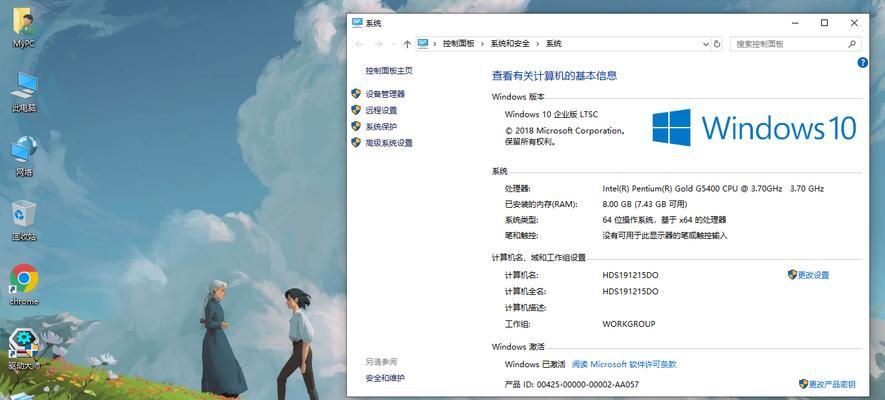Click the 计算机全名 value HDS191215DO
This screenshot has width=885, height=400.
pos(630,292)
